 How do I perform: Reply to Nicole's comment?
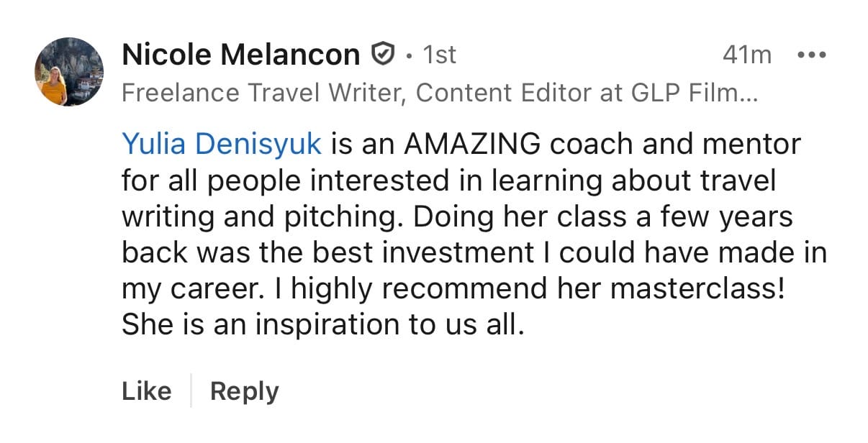(244, 391)
